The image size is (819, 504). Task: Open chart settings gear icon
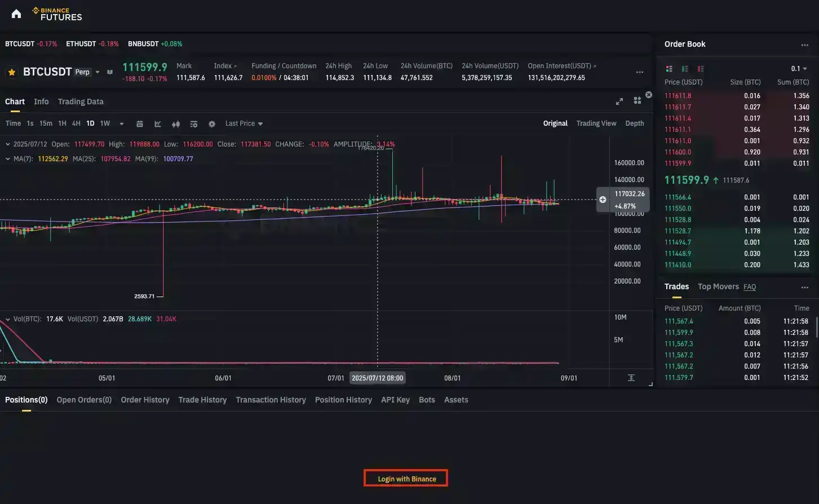pos(212,123)
